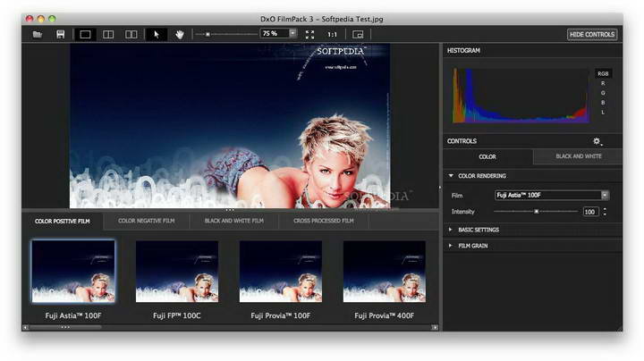Click the open file folder icon

point(38,34)
